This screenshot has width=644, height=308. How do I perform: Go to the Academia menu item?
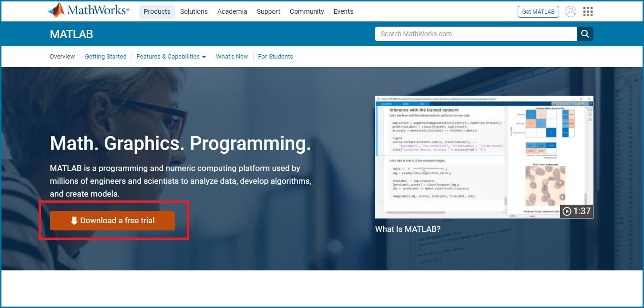point(232,11)
